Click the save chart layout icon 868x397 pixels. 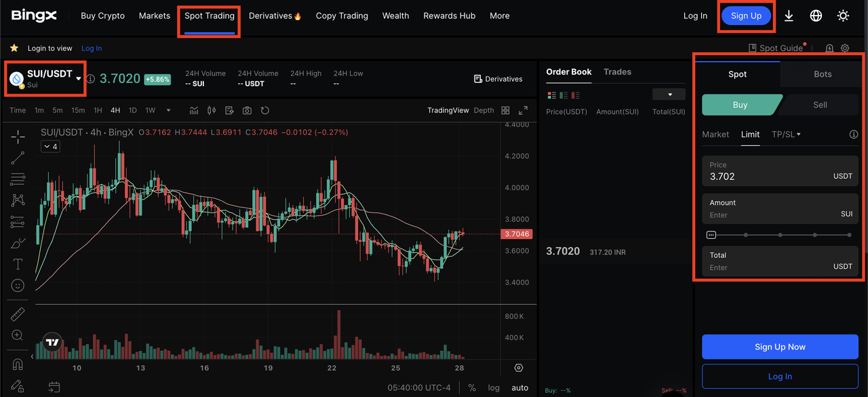click(229, 111)
